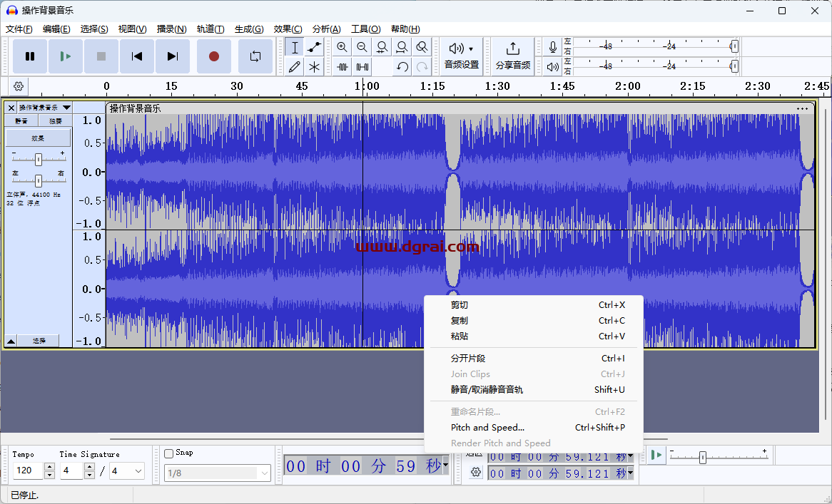Choose 静音/取消静音音轨 context menu item
Screen dimensions: 832x504
tap(534, 389)
